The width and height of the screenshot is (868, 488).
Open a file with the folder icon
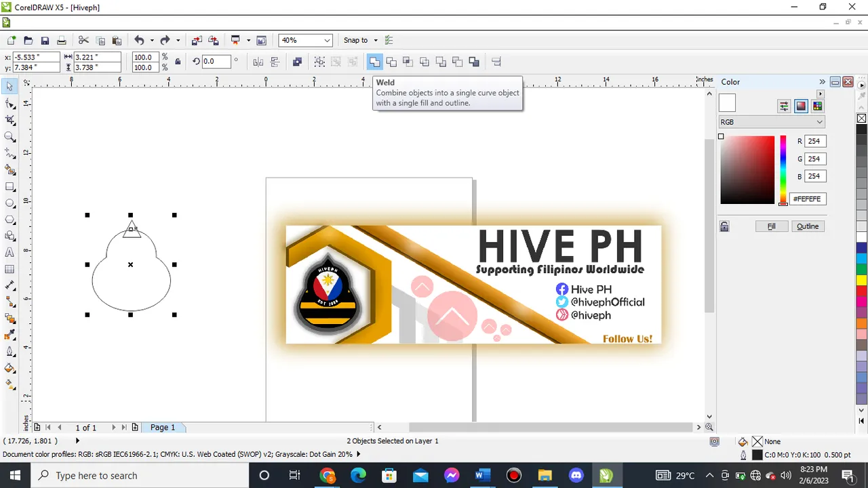tap(28, 41)
